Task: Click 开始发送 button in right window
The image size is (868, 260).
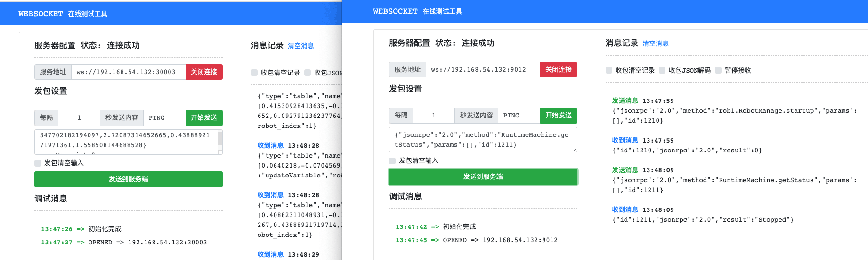Action: tap(559, 115)
